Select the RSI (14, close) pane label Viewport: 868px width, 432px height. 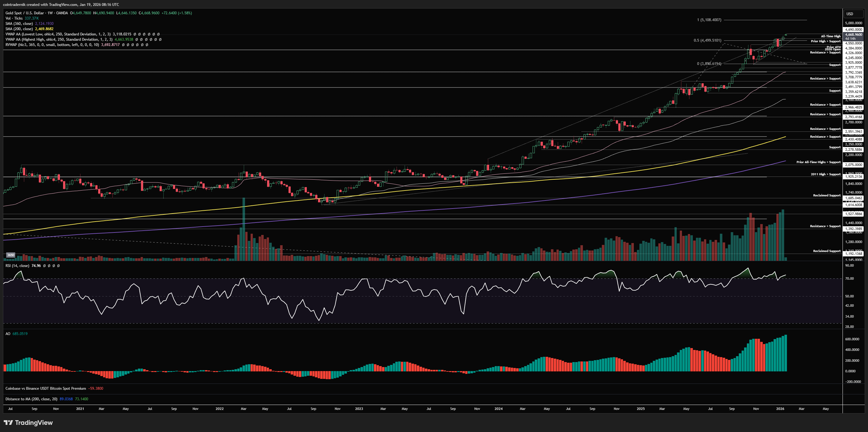pos(17,266)
